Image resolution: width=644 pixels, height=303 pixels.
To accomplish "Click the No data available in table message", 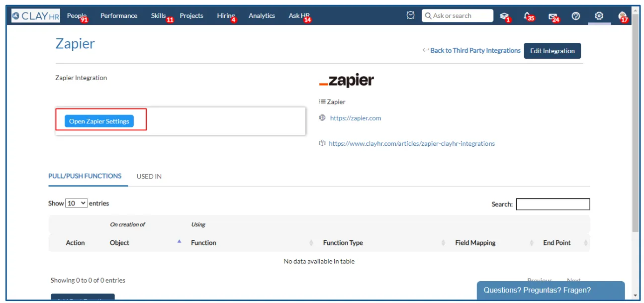I will point(319,261).
